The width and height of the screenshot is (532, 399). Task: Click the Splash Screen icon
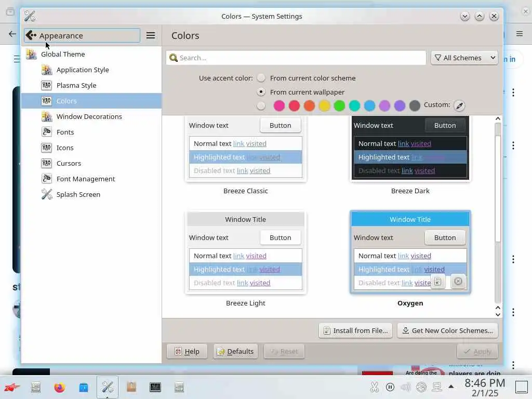coord(46,194)
